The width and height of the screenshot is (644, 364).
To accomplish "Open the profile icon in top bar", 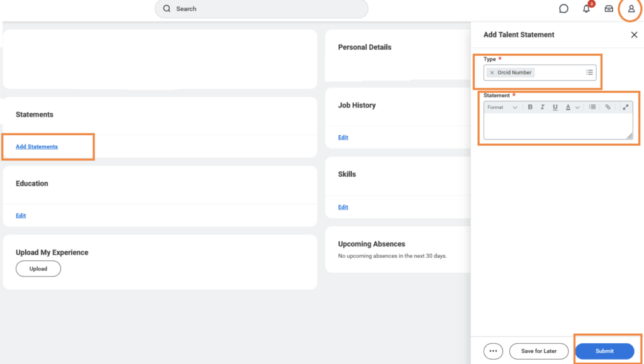I will point(631,9).
